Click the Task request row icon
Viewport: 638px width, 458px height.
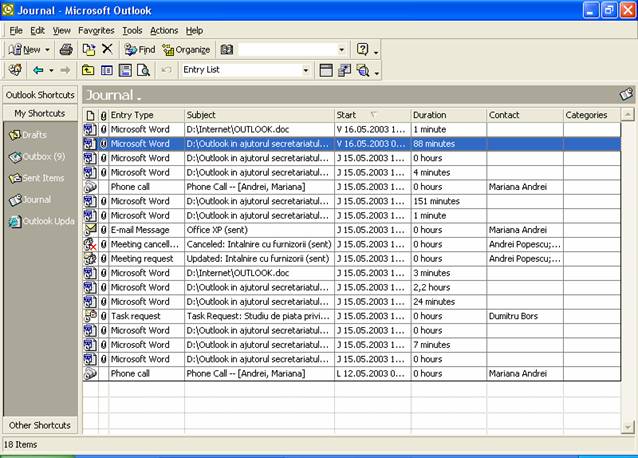(90, 316)
